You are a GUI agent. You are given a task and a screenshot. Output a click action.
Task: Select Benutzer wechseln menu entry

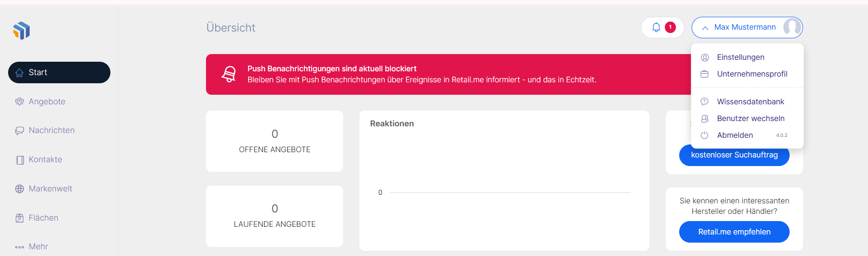pyautogui.click(x=750, y=119)
